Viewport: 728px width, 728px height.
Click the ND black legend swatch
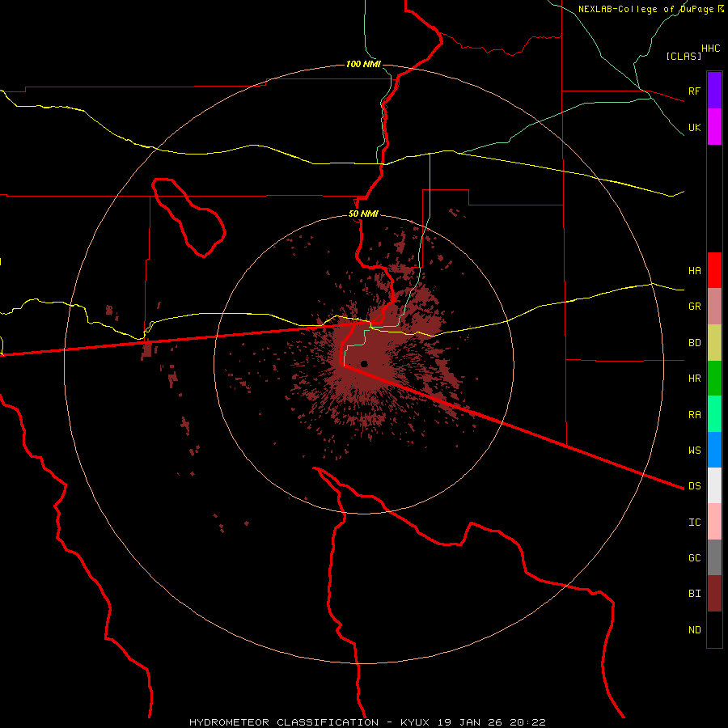tap(714, 629)
